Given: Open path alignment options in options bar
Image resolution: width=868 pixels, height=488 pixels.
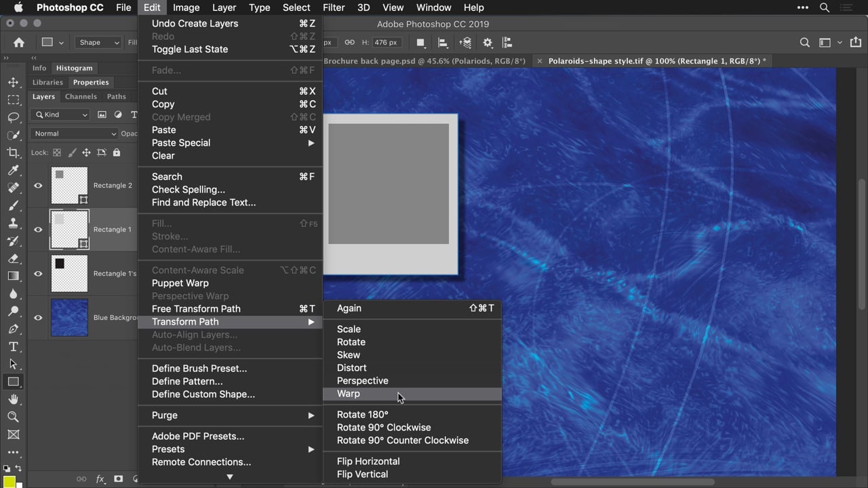Looking at the screenshot, I should point(443,42).
